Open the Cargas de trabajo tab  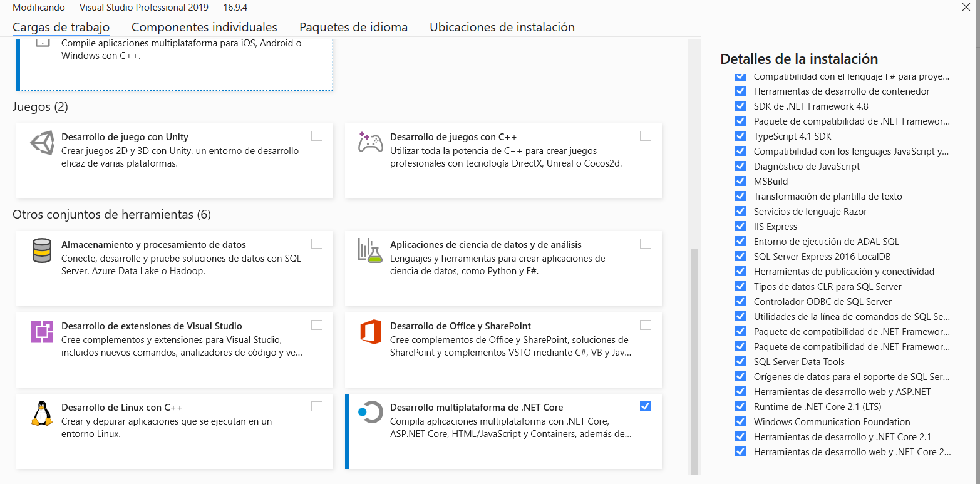click(61, 27)
